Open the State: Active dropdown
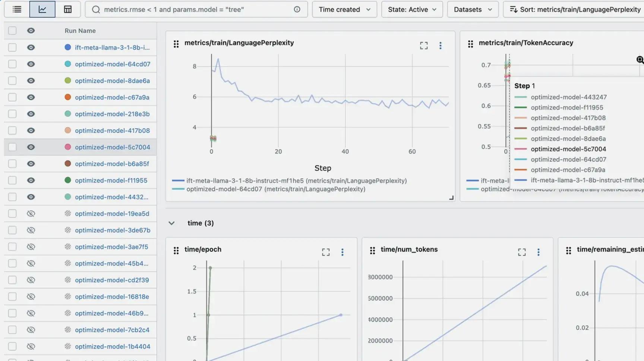 [x=412, y=9]
